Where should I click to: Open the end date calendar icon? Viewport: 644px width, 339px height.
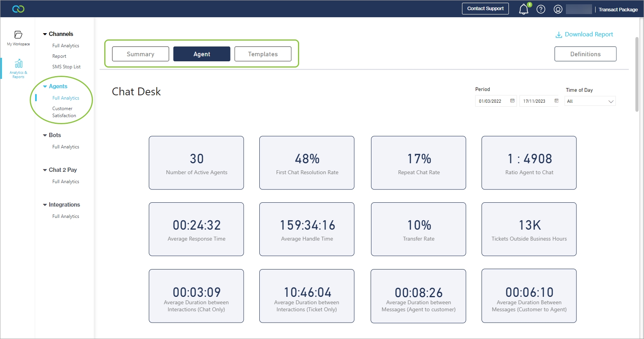(x=557, y=101)
